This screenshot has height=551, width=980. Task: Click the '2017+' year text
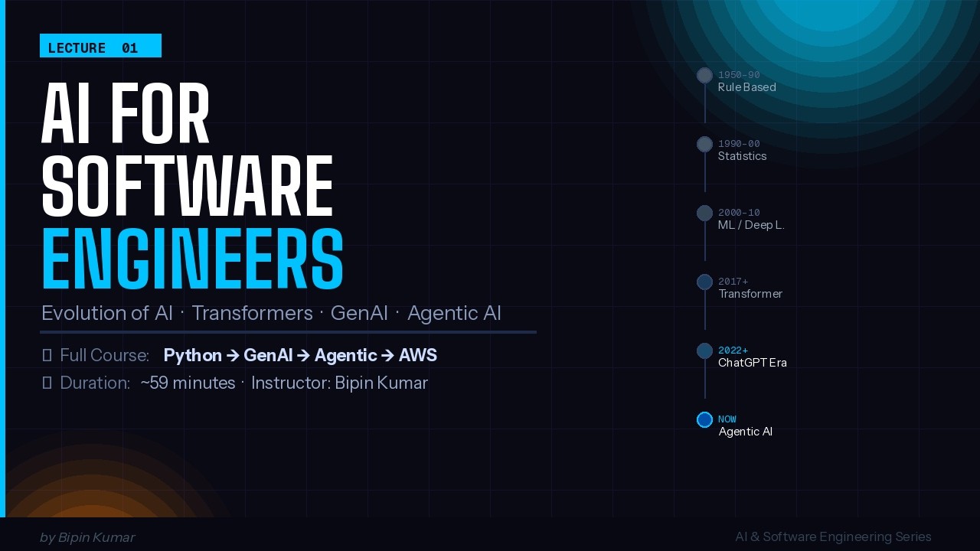[x=733, y=282]
